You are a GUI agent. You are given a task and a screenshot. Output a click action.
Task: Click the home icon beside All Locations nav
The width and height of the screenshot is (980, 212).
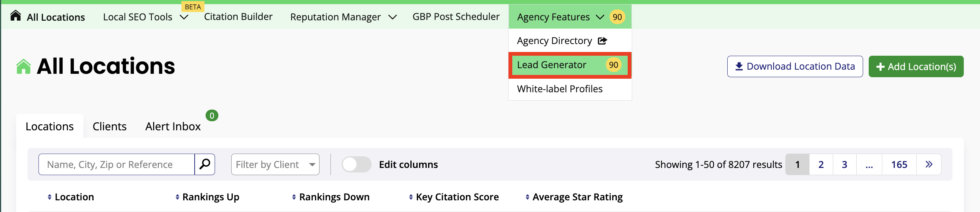click(15, 16)
